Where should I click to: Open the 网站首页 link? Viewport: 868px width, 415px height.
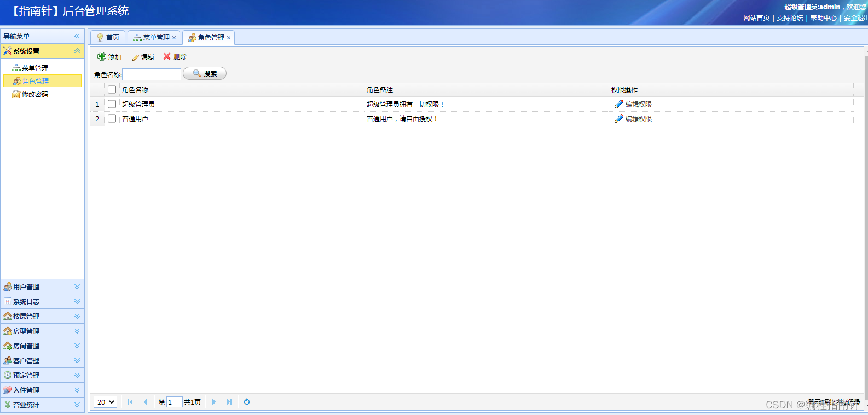756,18
